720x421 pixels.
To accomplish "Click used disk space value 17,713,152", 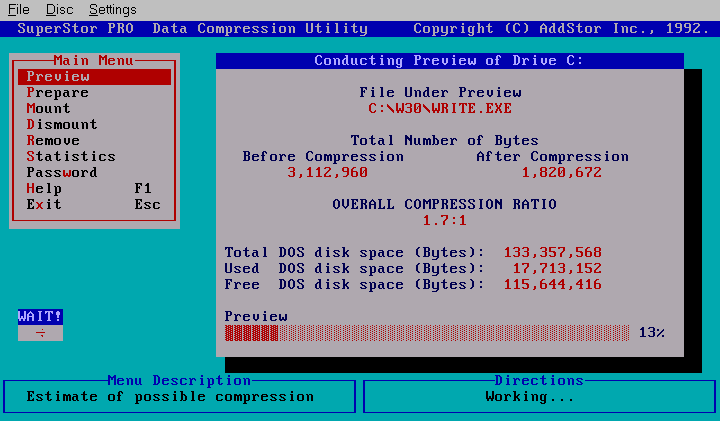I will (557, 269).
